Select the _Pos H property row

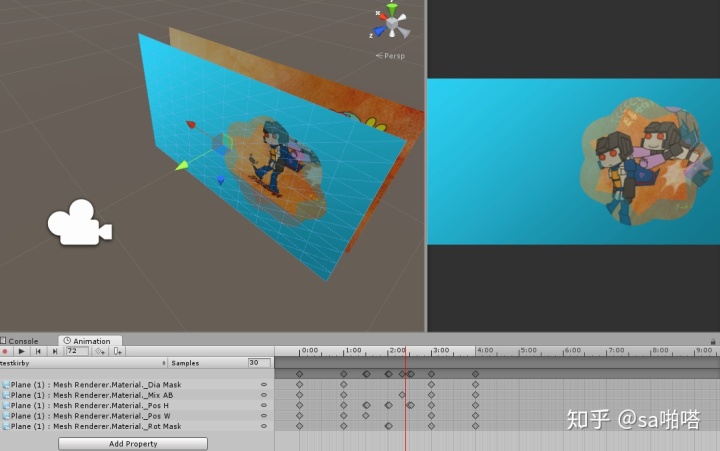coord(137,406)
